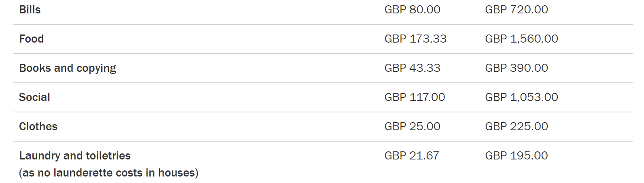Click the GBP 1,560.00 Food total
This screenshot has width=644, height=183.
click(521, 39)
